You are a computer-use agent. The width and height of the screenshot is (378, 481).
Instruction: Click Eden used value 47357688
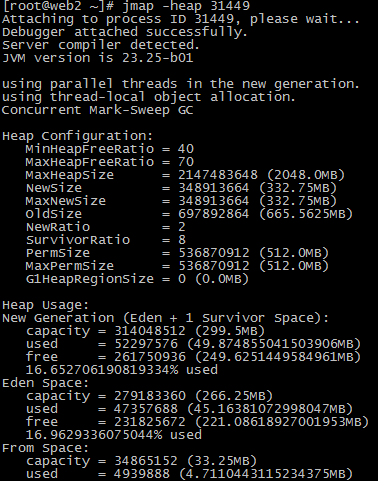click(x=146, y=409)
